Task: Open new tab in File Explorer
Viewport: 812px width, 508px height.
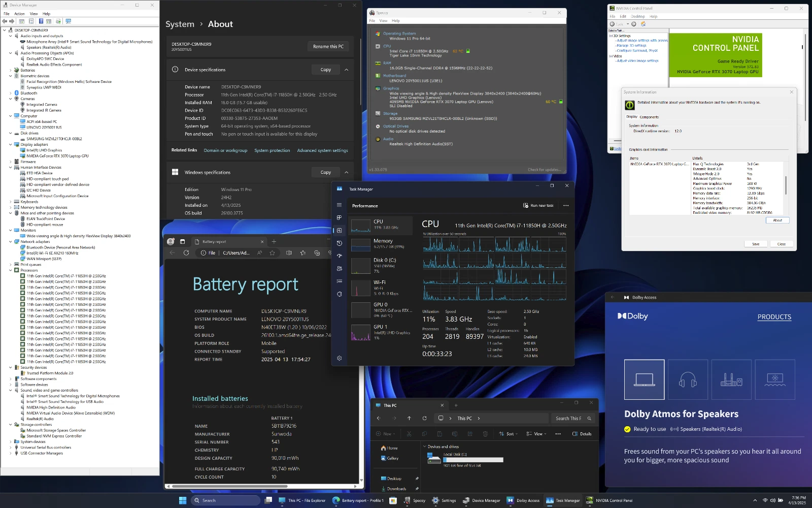Action: (456, 405)
